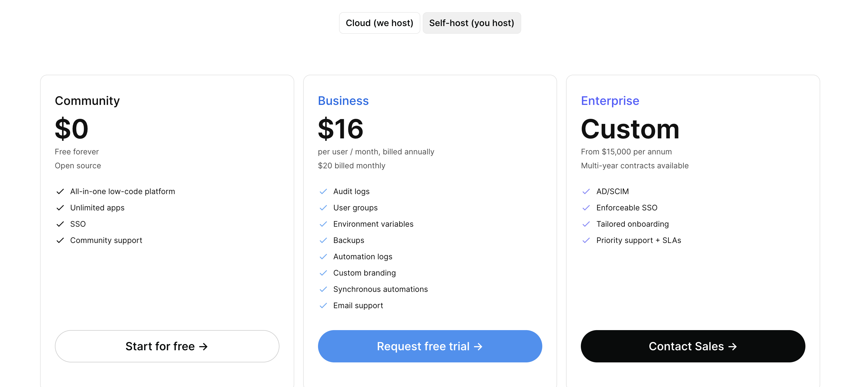Click checkmark icon next to Unlimited apps
868x387 pixels.
[60, 208]
